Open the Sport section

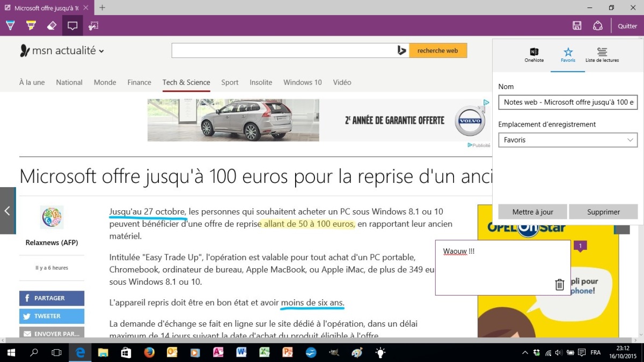230,82
